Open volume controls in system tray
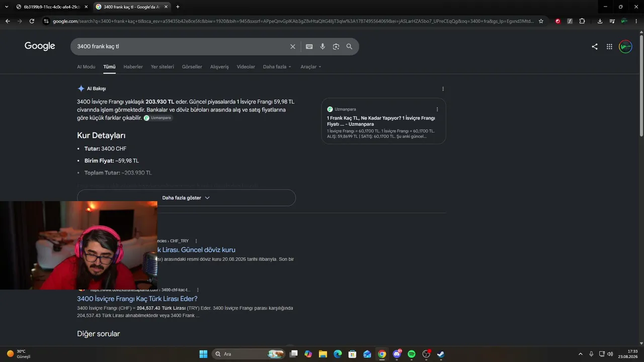 click(610, 354)
